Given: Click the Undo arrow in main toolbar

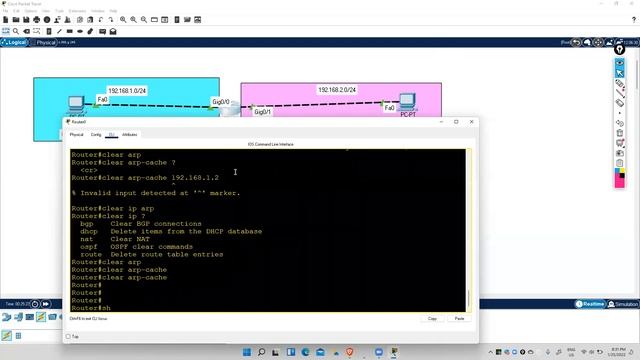Looking at the screenshot, I should pyautogui.click(x=101, y=20).
